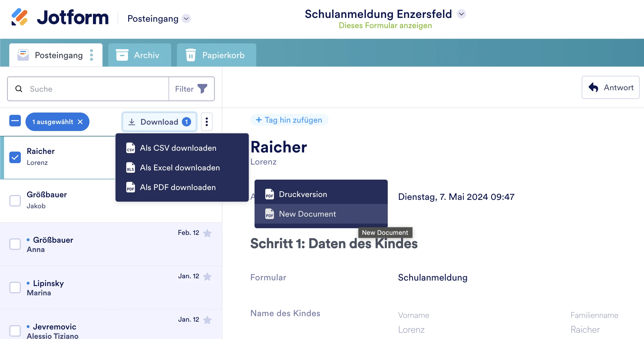
Task: Check the Größbauer Jakob submission
Action: click(15, 201)
